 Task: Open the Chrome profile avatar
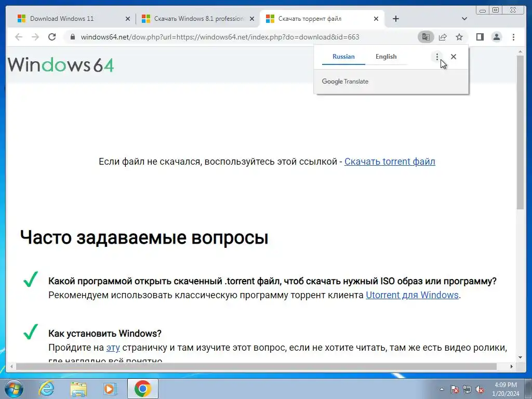(496, 37)
